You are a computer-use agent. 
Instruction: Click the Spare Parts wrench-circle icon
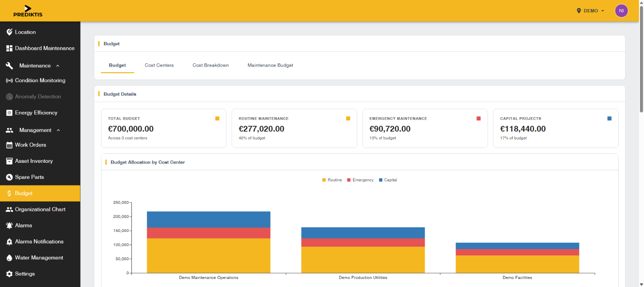pyautogui.click(x=9, y=177)
